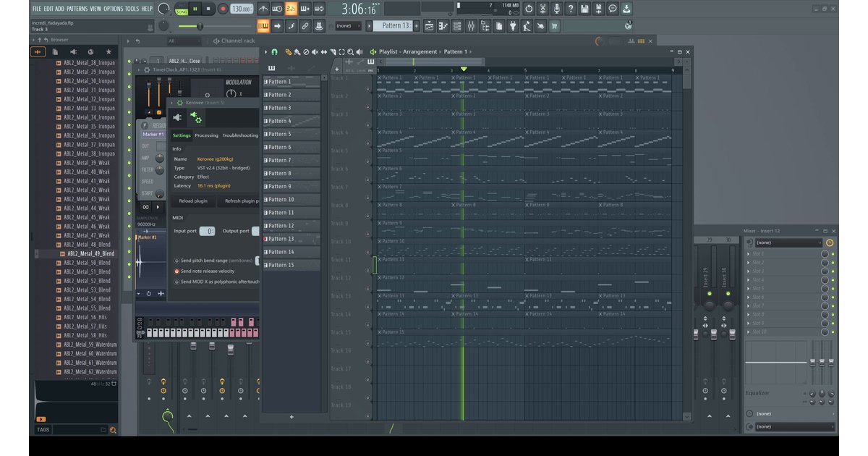
Task: Mute Track 7 in playlist
Action: [x=368, y=199]
